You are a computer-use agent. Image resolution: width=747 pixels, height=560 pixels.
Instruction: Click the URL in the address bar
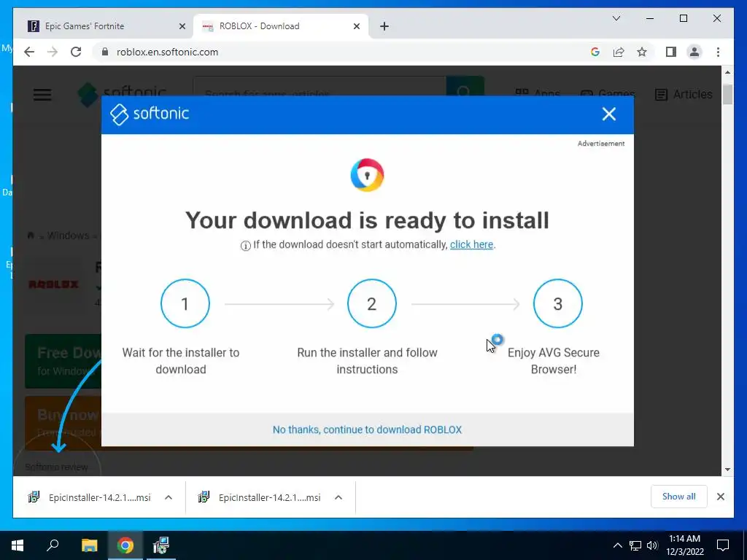[x=167, y=52]
